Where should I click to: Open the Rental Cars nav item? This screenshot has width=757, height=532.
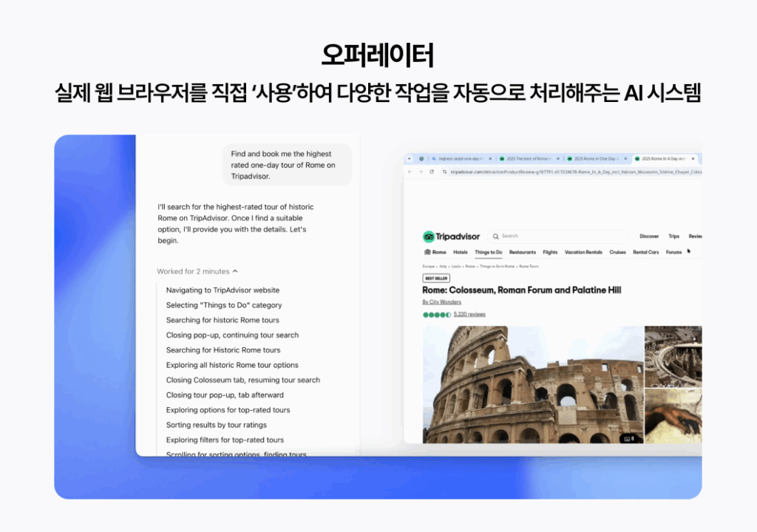pos(645,252)
